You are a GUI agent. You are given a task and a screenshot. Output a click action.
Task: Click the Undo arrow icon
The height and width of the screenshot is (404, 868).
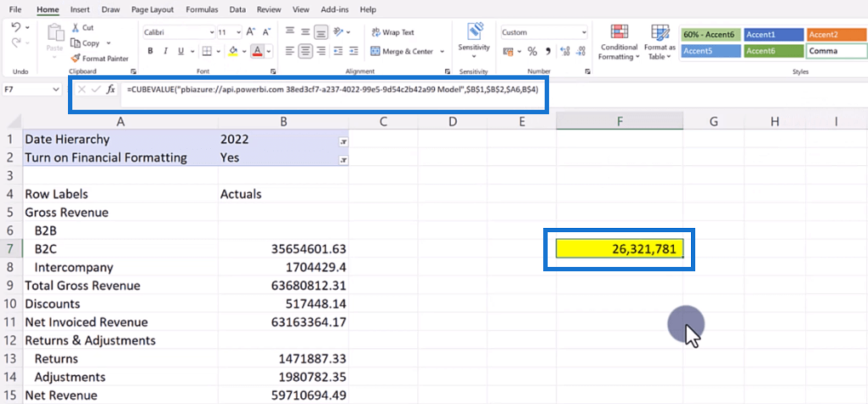[15, 27]
